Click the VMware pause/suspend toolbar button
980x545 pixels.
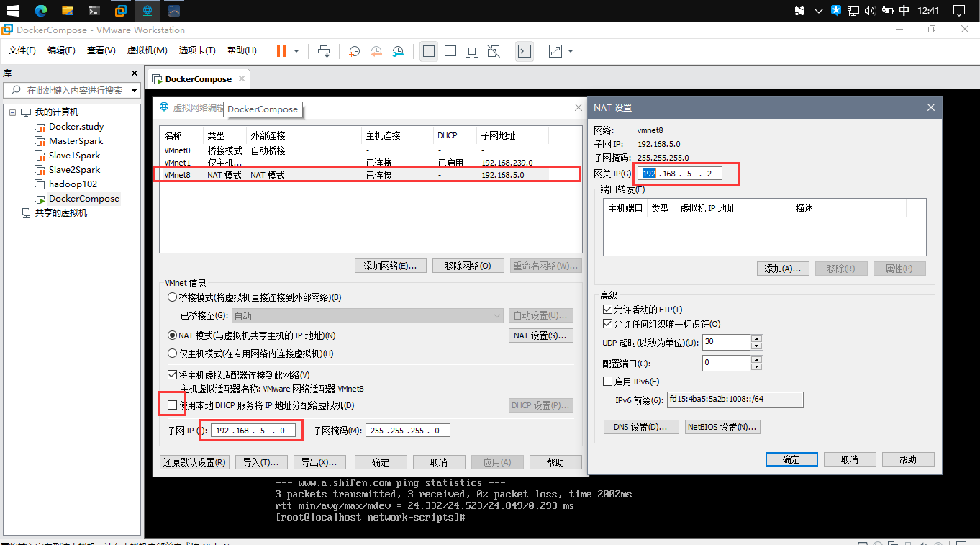point(281,51)
